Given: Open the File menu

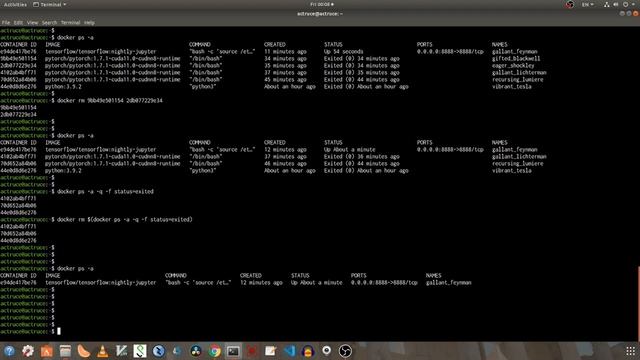Looking at the screenshot, I should click(x=6, y=23).
